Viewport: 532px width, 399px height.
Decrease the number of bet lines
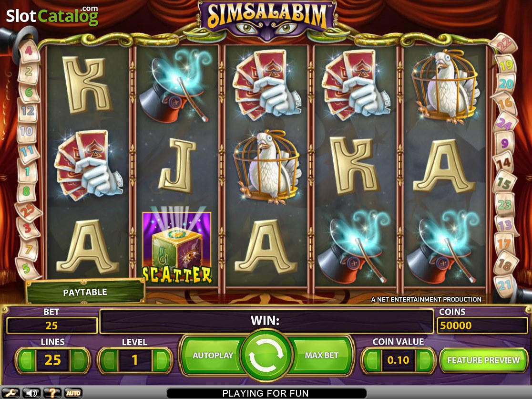coord(26,360)
